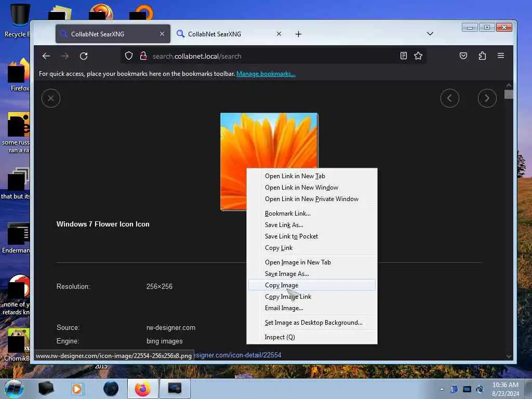
Task: Show hidden system tray icons arrow
Action: [x=442, y=389]
